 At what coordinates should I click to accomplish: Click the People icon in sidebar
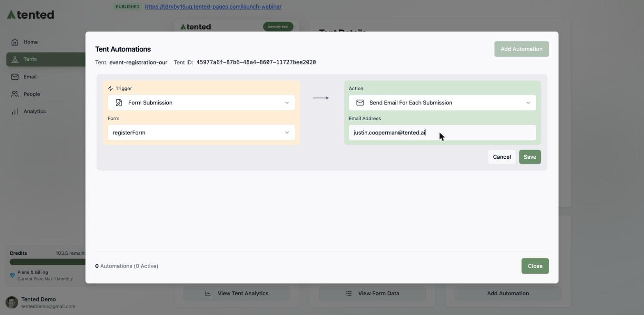point(15,94)
